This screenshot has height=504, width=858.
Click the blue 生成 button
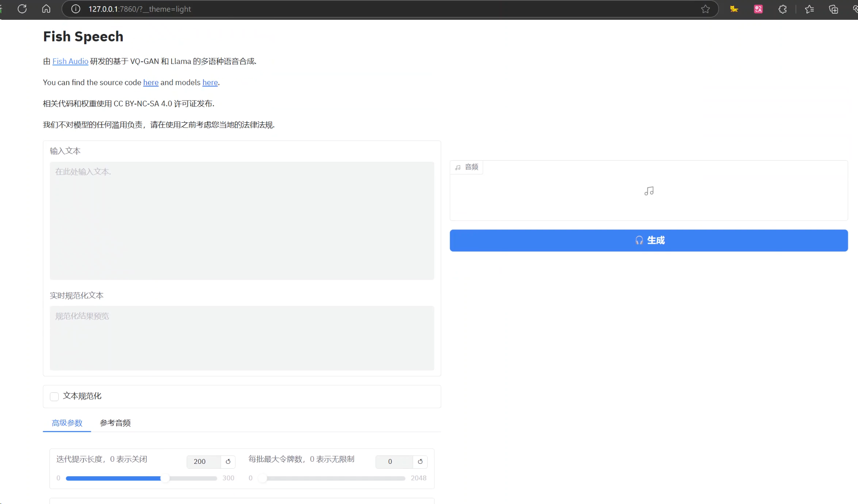coord(649,241)
